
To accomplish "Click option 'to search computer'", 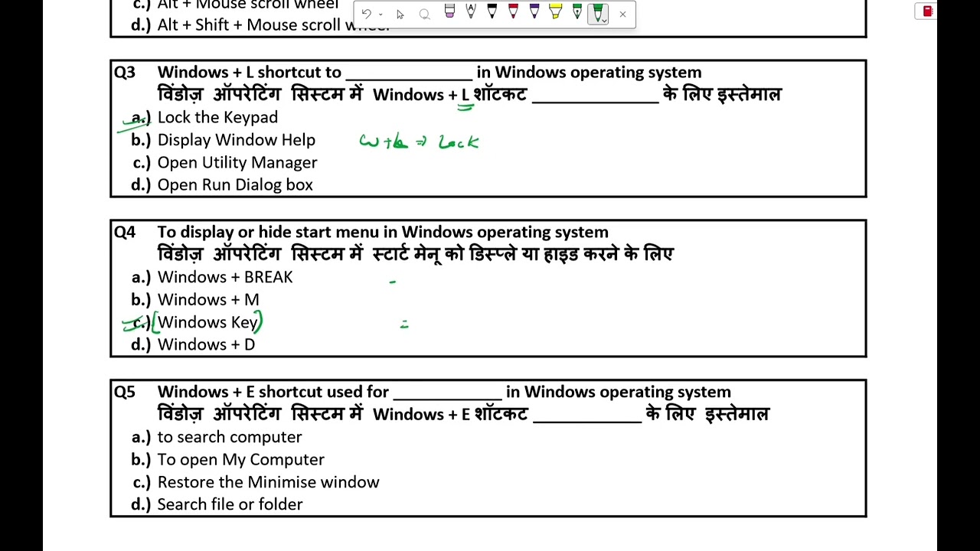I will point(229,437).
